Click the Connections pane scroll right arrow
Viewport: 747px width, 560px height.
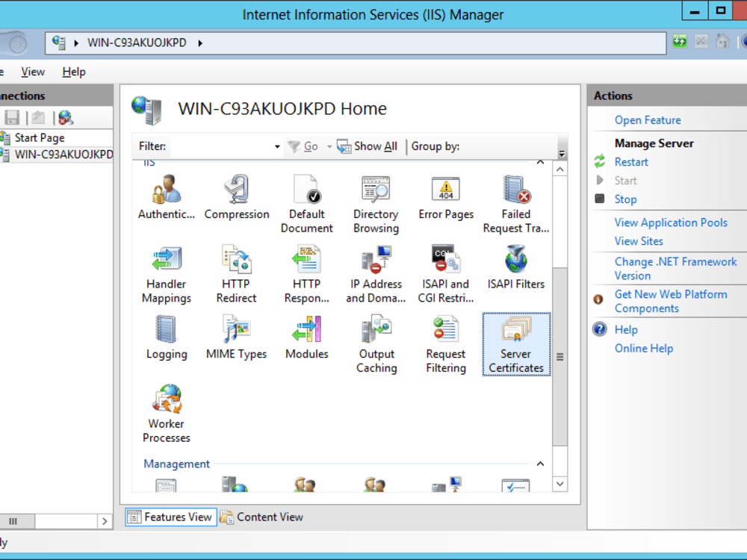(x=105, y=521)
